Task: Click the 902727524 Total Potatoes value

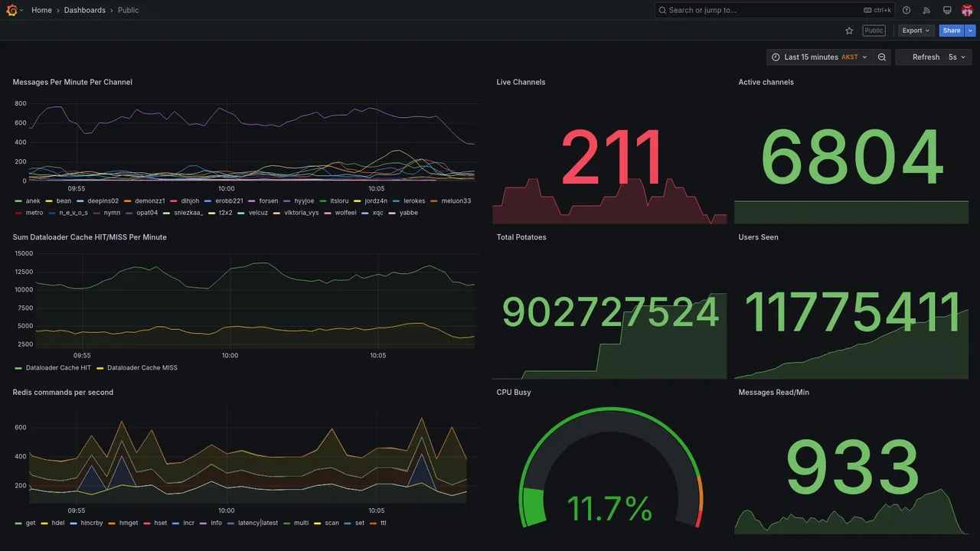Action: 610,312
